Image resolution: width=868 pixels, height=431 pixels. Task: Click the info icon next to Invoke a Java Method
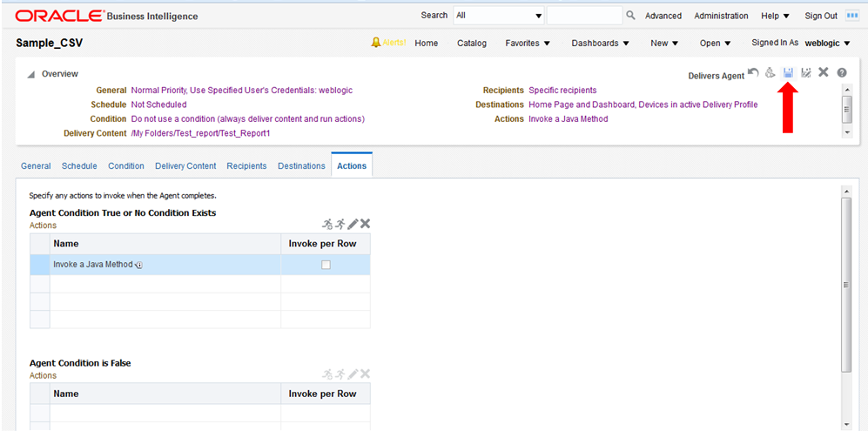coord(139,266)
